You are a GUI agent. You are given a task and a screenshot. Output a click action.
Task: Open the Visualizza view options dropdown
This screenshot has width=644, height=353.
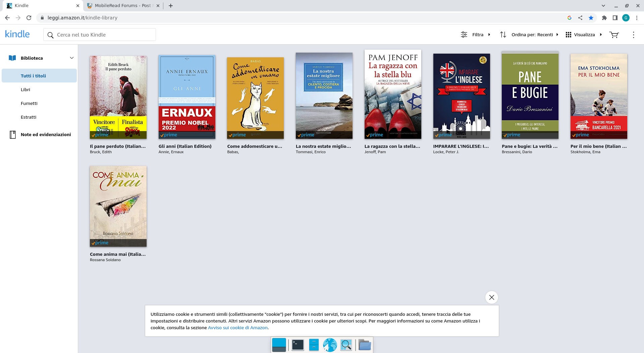584,35
